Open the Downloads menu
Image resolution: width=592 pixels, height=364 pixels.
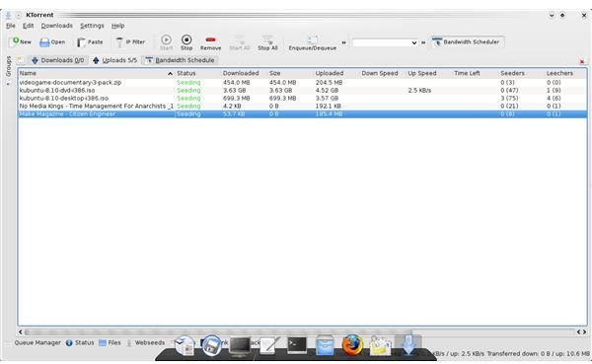[56, 26]
